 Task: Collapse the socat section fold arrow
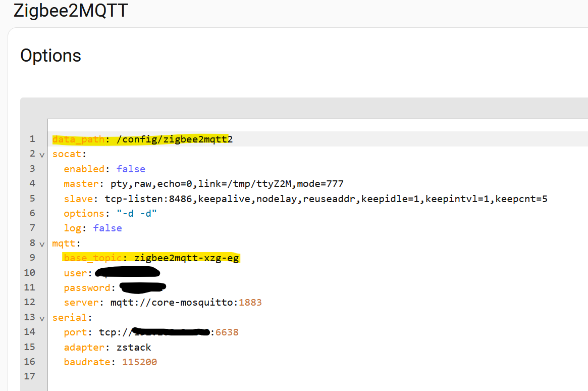pyautogui.click(x=42, y=154)
